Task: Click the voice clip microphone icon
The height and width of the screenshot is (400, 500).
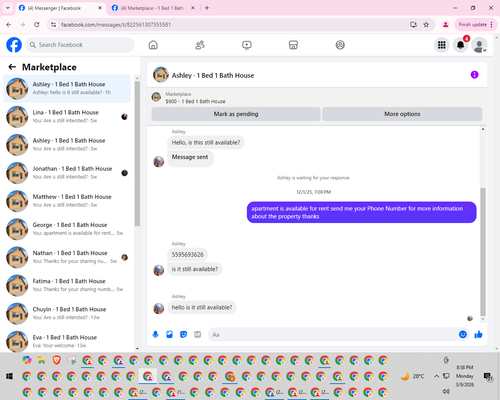Action: pos(155,334)
